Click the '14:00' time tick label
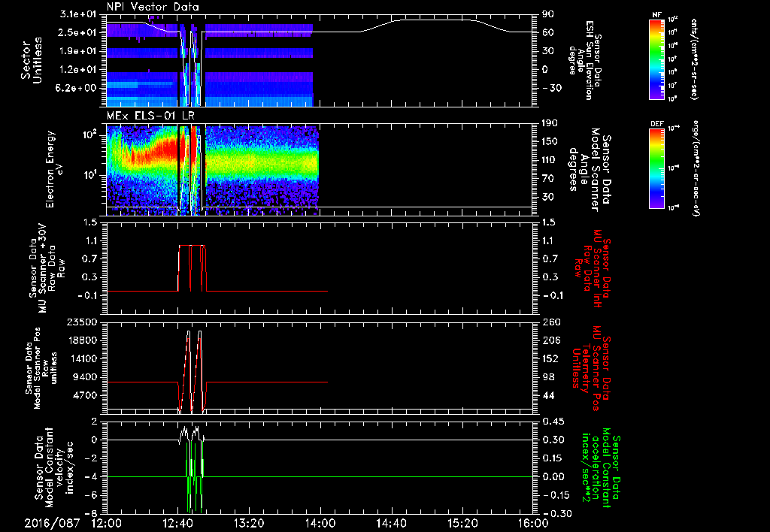This screenshot has height=532, width=770. (320, 524)
